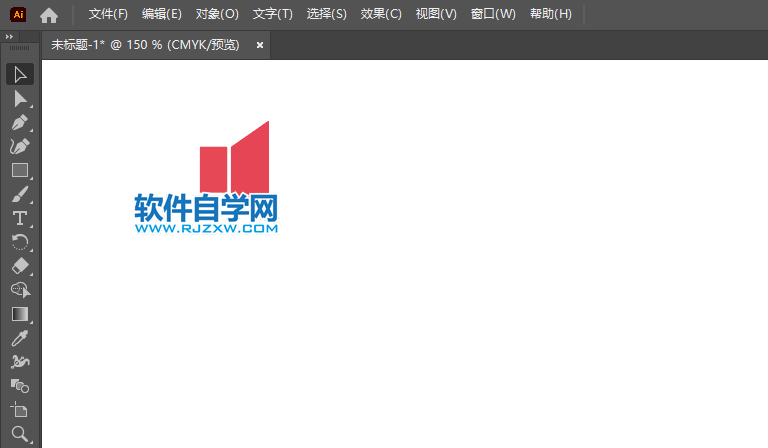Open the 选择(S) menu

coord(327,14)
